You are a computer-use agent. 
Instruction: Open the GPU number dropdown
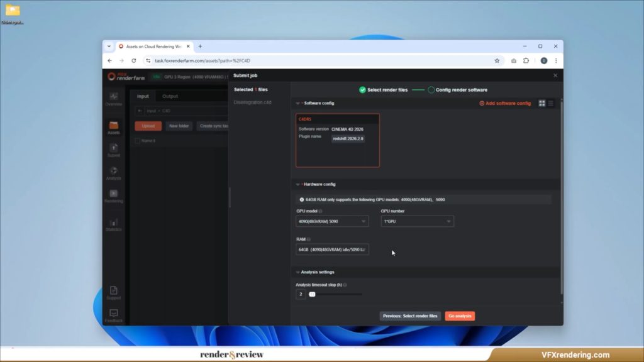click(417, 221)
